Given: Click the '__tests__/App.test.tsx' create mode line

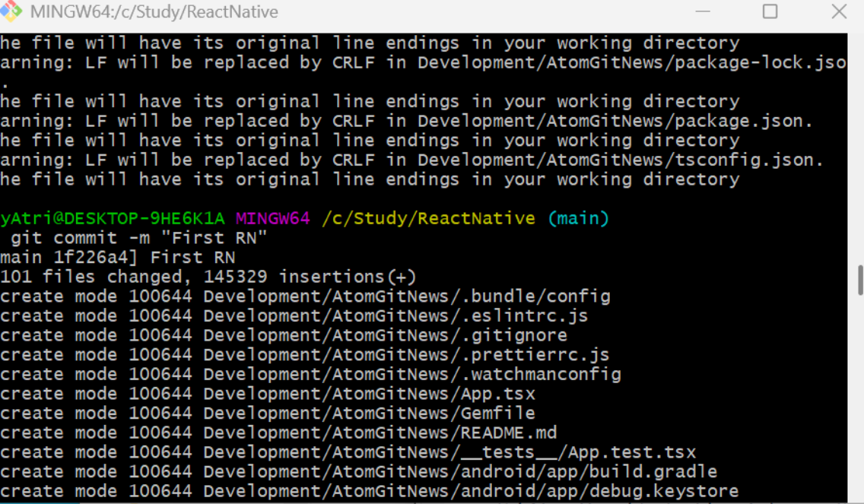Looking at the screenshot, I should point(348,452).
